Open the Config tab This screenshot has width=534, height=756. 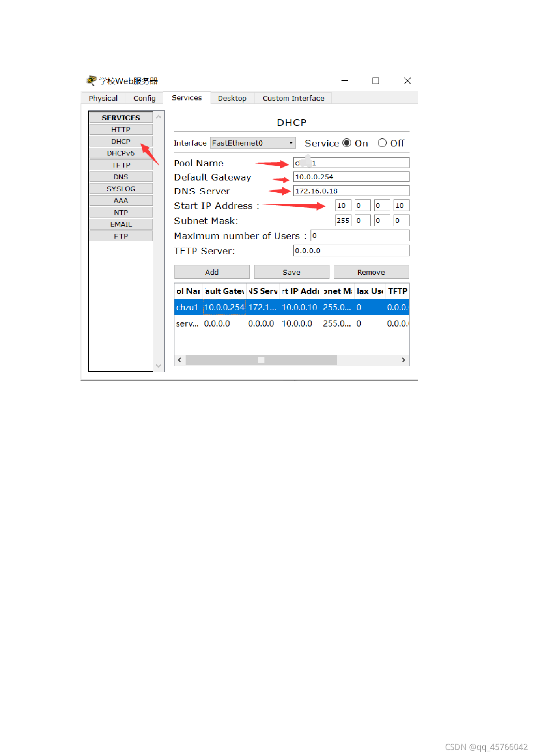144,98
